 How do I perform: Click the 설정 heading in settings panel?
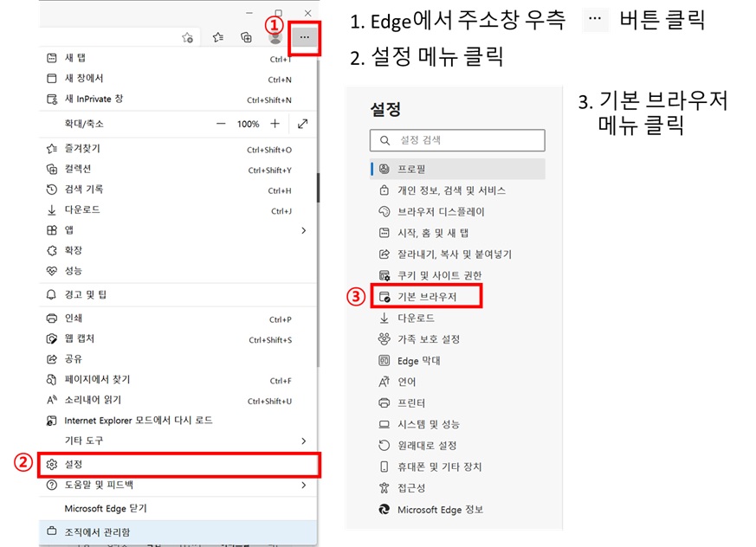[385, 109]
